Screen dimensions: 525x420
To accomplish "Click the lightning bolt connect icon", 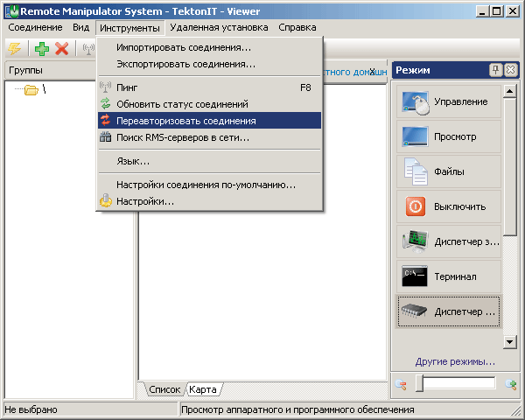I will click(x=14, y=49).
